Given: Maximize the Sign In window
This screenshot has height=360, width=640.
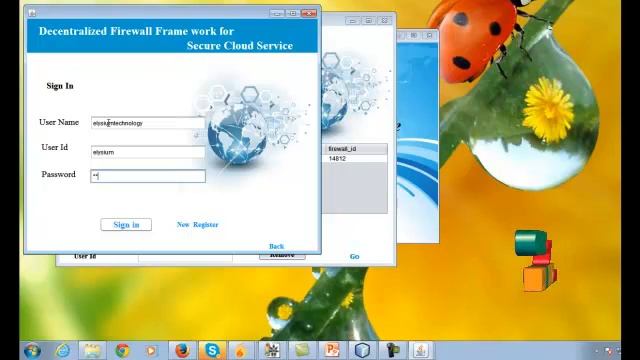Looking at the screenshot, I should tap(293, 13).
